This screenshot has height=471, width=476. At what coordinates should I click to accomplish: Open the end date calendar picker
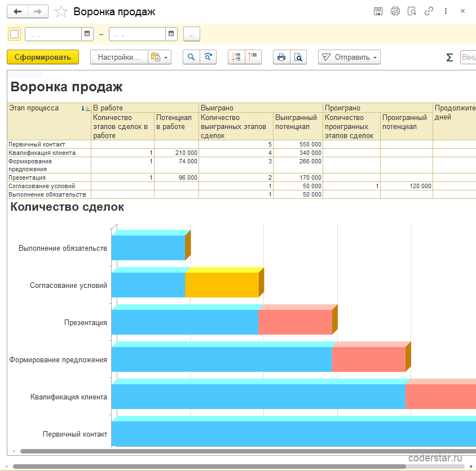(171, 34)
